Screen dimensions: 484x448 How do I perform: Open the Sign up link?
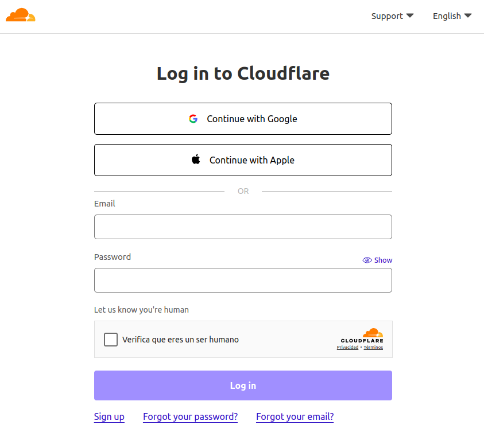click(x=109, y=417)
